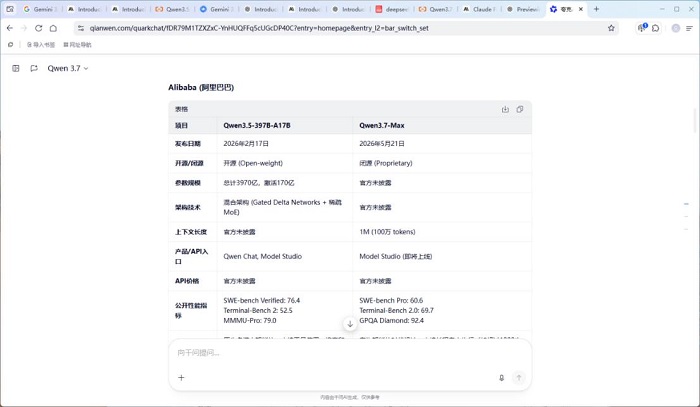Switch to the Qwen3.5 tab
The height and width of the screenshot is (407, 700).
tap(173, 9)
